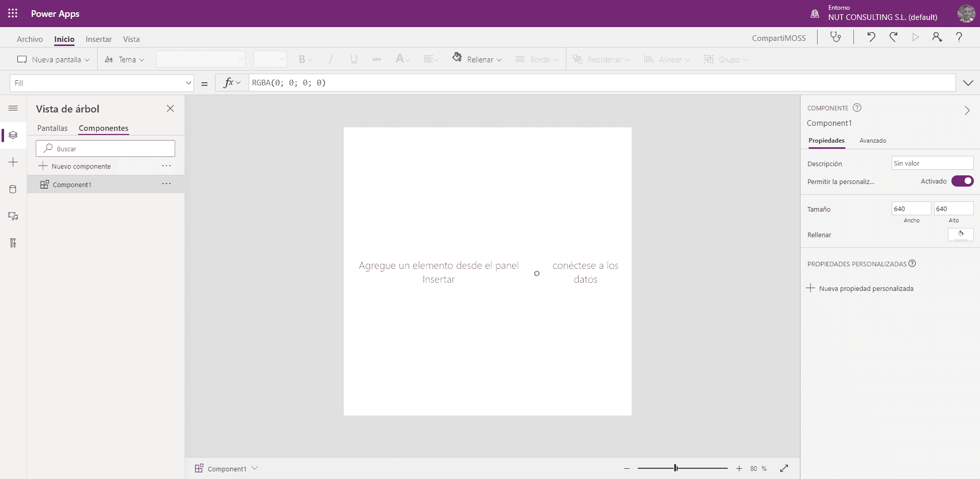Click the zoom slider handle
Screen dimensions: 980x479
click(676, 468)
